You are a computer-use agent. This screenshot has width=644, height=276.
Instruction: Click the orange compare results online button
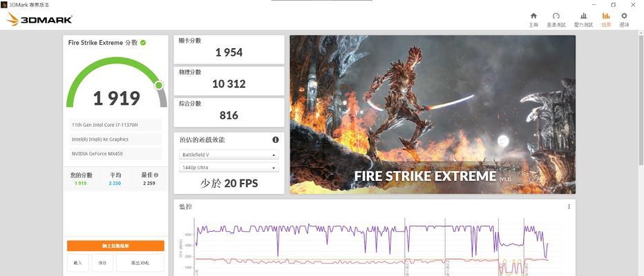pos(115,246)
